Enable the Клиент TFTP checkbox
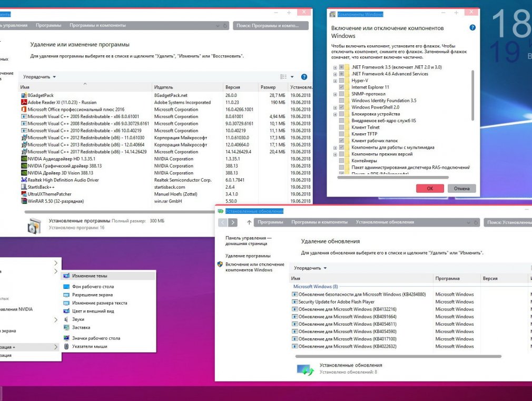The width and height of the screenshot is (532, 401). coord(342,134)
